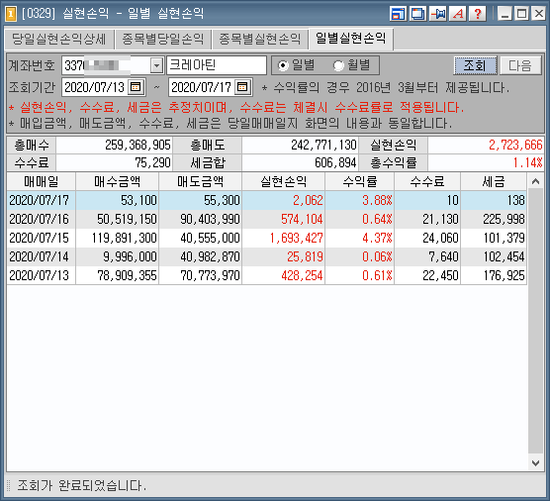Switch to the 종목별당일손익 tab
The width and height of the screenshot is (550, 501).
(x=163, y=39)
